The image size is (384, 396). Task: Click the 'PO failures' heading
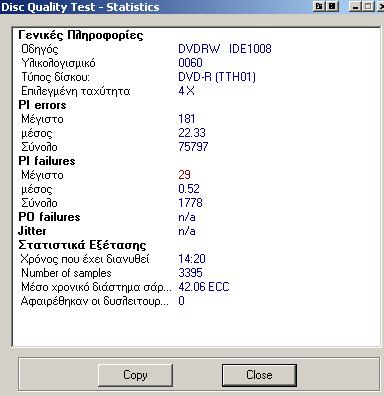[x=49, y=217]
